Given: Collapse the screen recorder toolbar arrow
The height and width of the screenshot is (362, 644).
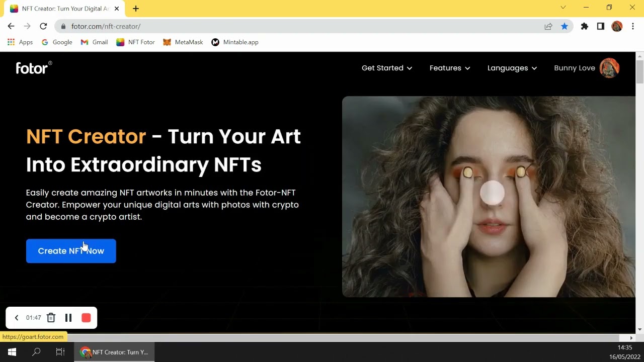Looking at the screenshot, I should click(17, 318).
